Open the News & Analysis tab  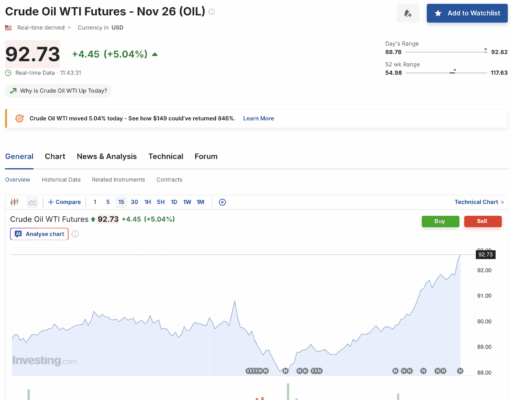(x=107, y=156)
